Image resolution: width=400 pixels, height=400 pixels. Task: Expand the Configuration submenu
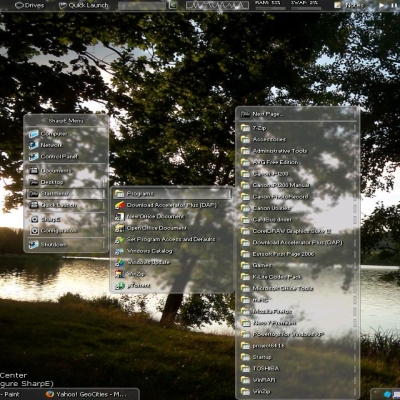(66, 231)
